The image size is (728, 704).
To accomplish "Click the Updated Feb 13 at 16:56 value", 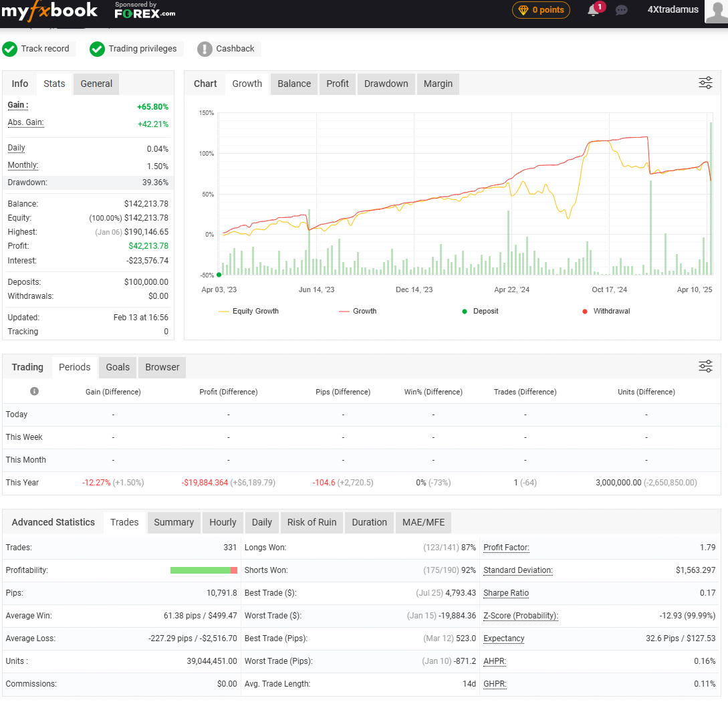I will coord(140,318).
